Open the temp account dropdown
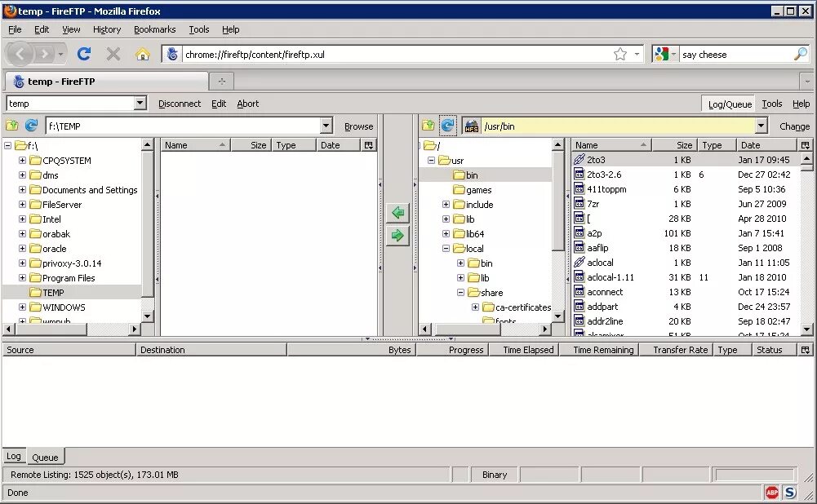This screenshot has width=817, height=504. point(140,103)
